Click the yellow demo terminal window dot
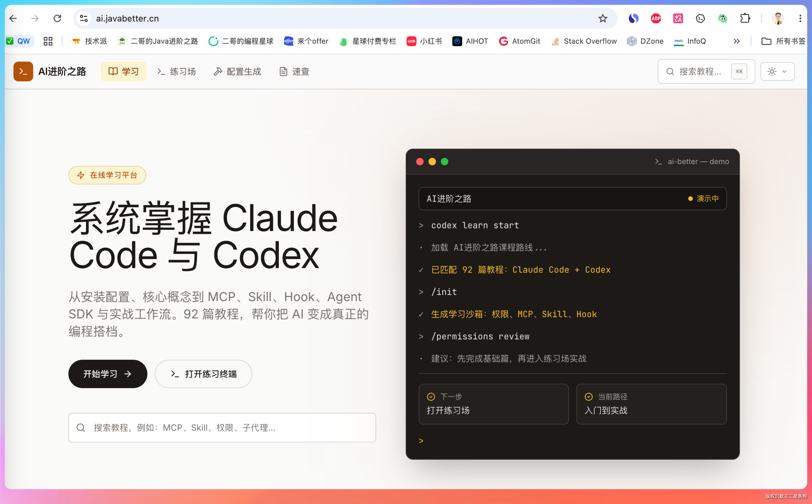The height and width of the screenshot is (504, 812). coord(432,162)
